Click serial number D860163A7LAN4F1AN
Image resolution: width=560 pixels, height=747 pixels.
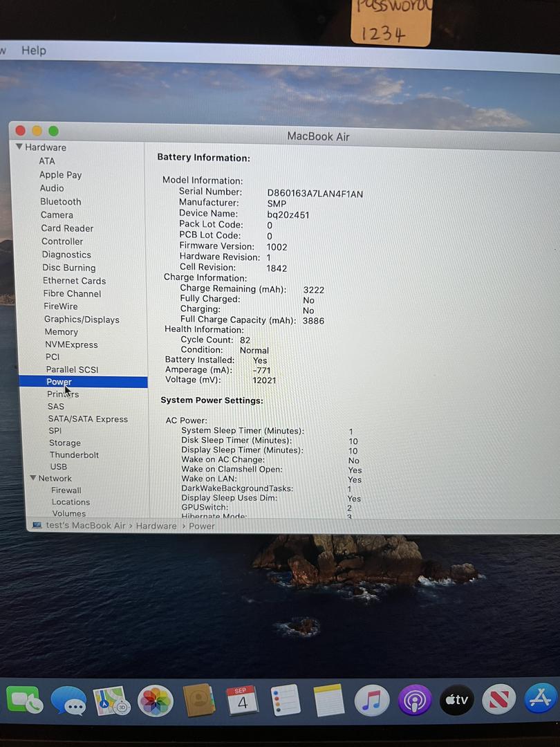pyautogui.click(x=315, y=194)
